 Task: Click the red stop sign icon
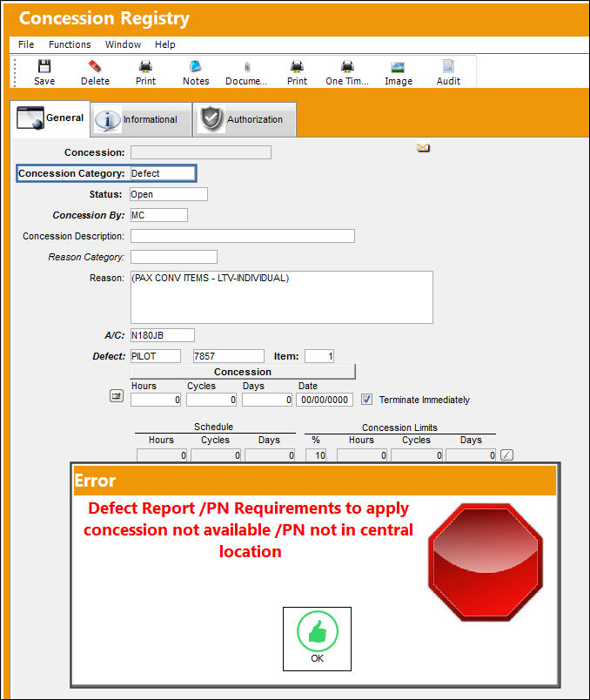pos(486,562)
